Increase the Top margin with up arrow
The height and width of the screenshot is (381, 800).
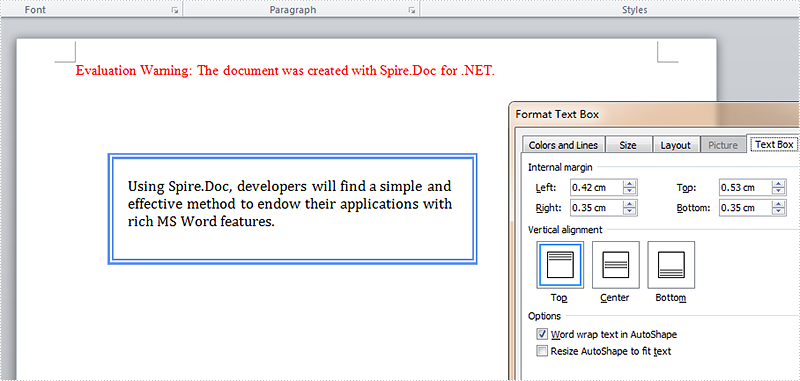[779, 184]
